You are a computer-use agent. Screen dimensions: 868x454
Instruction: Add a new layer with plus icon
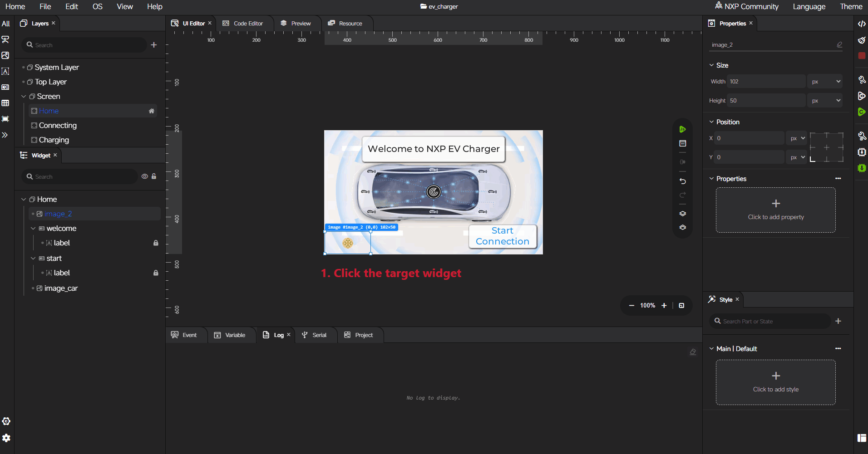(154, 45)
